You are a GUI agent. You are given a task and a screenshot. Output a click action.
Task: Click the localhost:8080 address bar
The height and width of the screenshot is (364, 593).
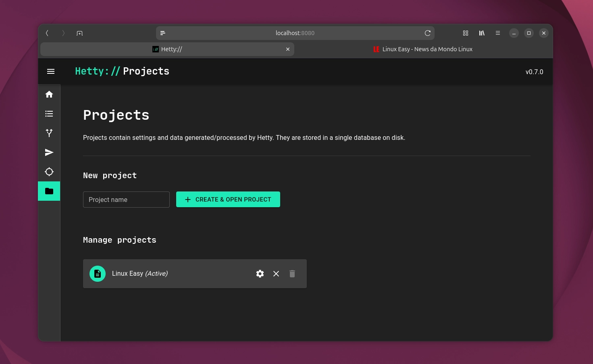tap(295, 33)
